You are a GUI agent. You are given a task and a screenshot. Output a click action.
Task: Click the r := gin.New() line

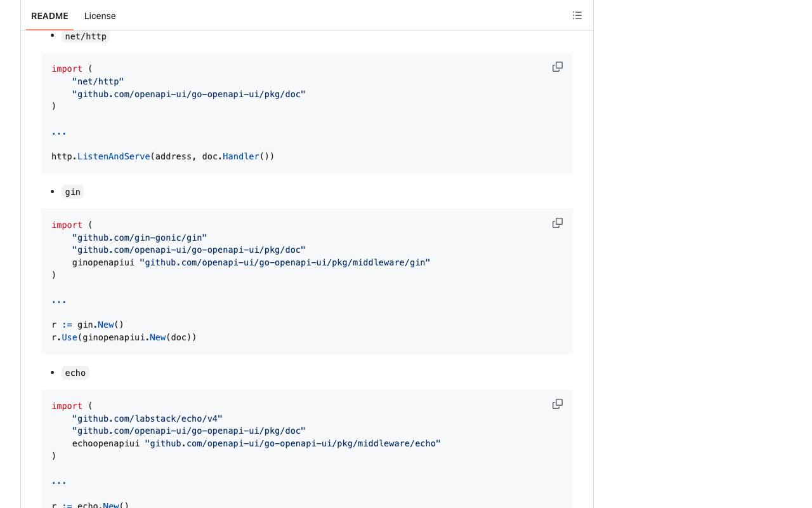pyautogui.click(x=88, y=324)
